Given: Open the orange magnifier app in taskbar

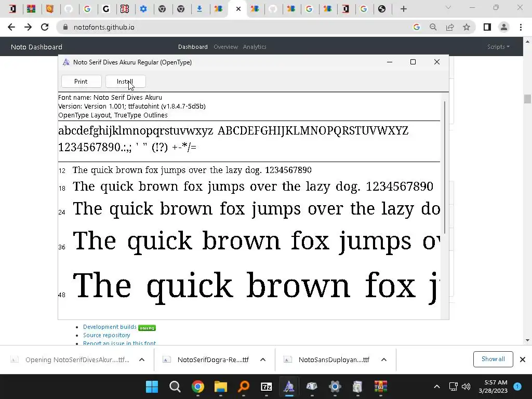Looking at the screenshot, I should 243,387.
